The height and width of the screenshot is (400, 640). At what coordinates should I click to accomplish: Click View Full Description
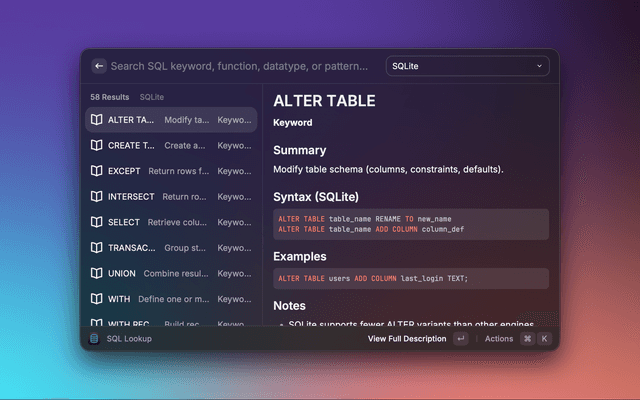pos(407,339)
